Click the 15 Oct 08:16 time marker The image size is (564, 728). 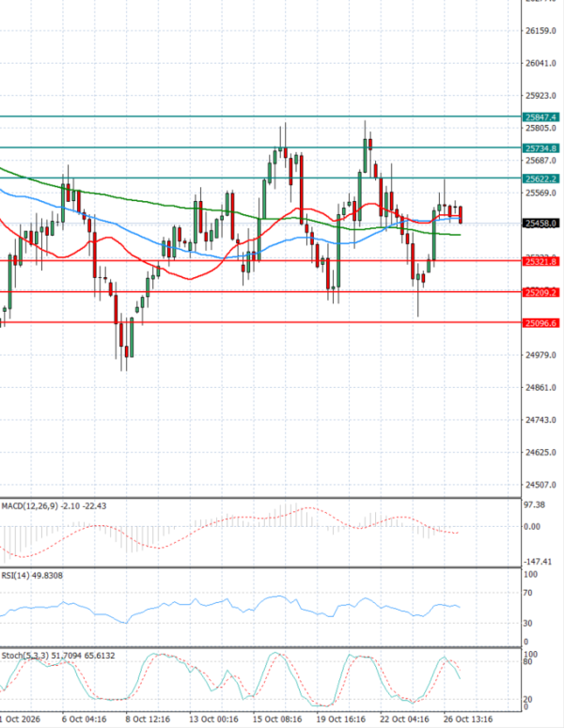[277, 720]
